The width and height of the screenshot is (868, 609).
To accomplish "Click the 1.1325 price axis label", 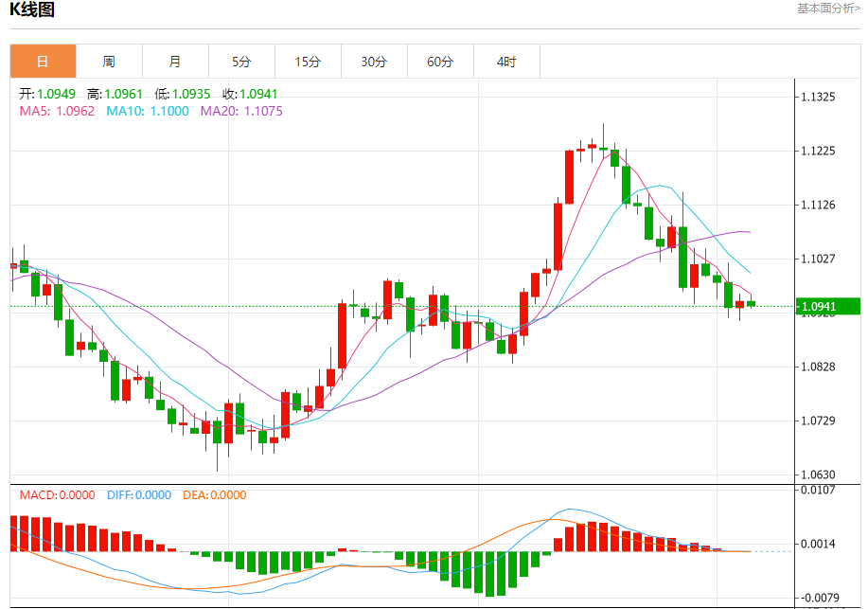I will [x=818, y=97].
